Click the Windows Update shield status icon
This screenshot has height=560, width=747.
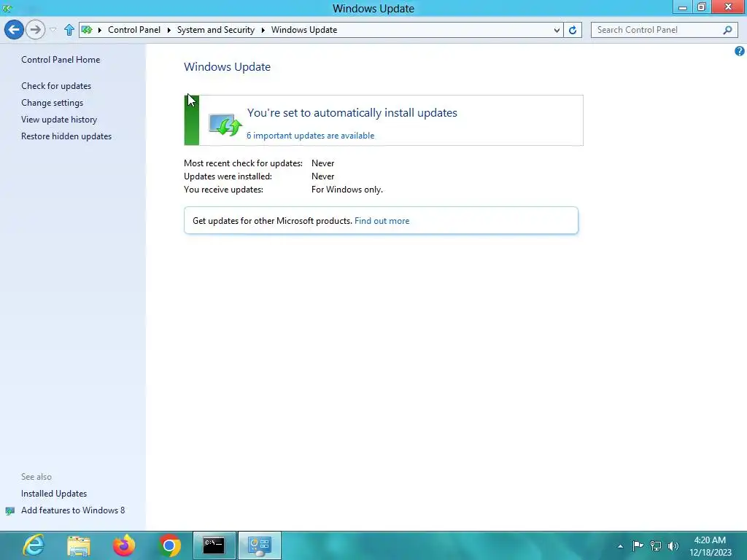[x=225, y=125]
